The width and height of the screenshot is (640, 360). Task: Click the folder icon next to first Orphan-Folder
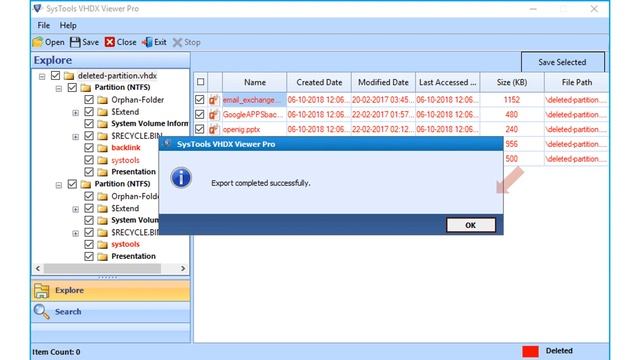(x=102, y=100)
